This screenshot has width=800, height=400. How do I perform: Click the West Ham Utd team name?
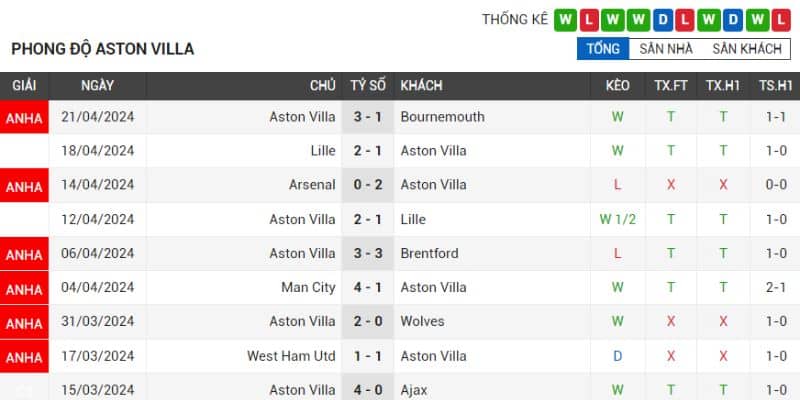click(x=291, y=355)
